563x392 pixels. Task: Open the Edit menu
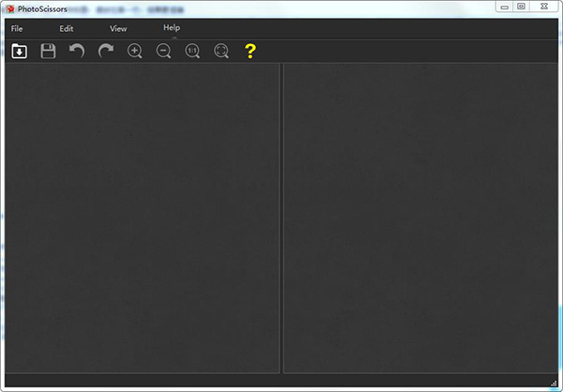point(67,29)
